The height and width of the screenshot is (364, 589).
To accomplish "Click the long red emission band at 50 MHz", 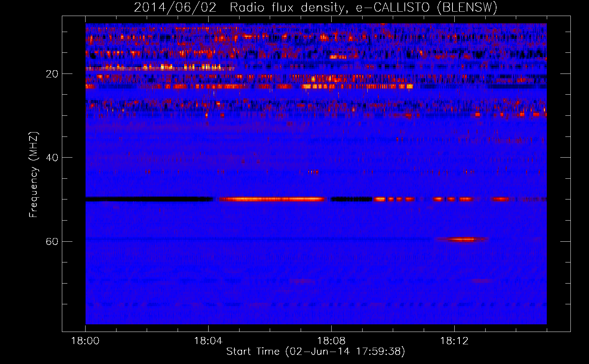I will (x=272, y=199).
